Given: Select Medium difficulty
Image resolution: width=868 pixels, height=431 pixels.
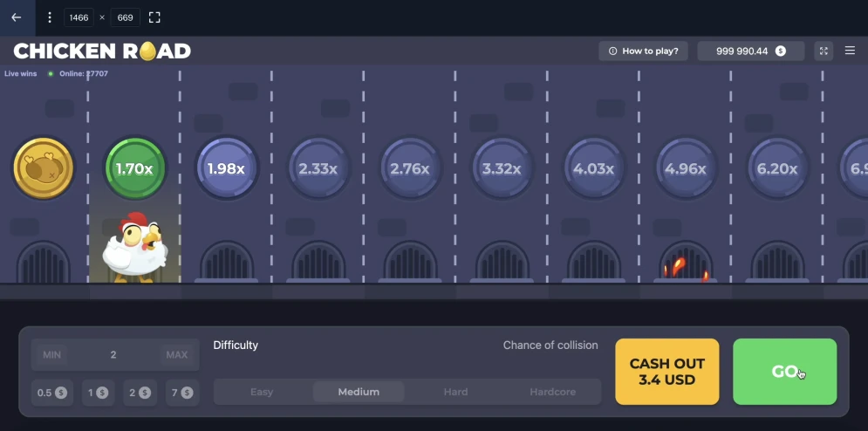Looking at the screenshot, I should tap(359, 392).
